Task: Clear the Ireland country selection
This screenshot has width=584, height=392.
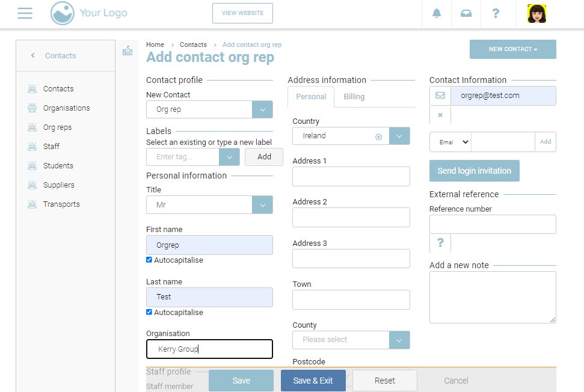Action: click(x=378, y=136)
